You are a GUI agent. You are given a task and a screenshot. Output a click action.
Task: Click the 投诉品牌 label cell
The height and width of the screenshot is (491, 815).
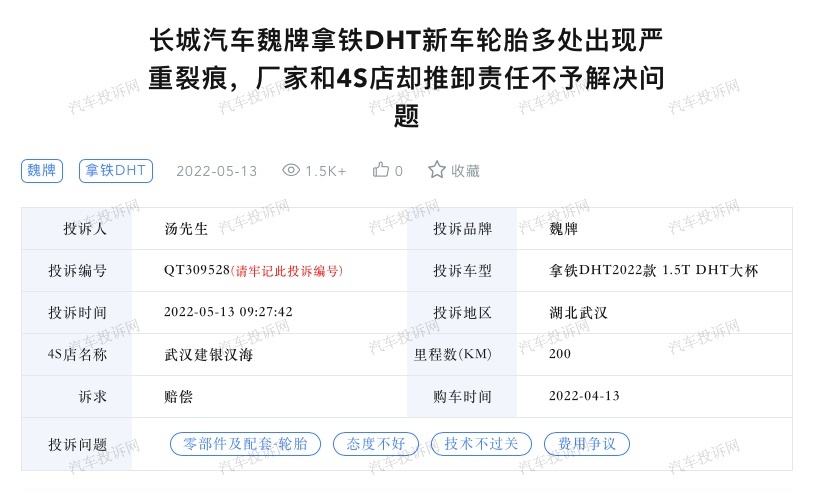point(462,229)
